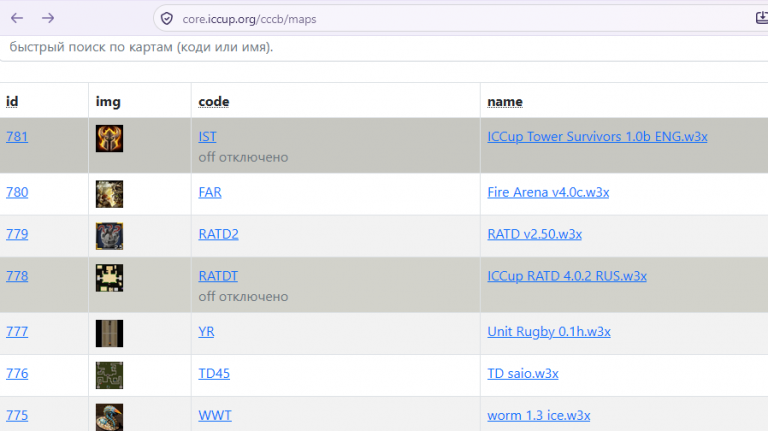Click the RATD2 map thumbnail

click(x=109, y=236)
